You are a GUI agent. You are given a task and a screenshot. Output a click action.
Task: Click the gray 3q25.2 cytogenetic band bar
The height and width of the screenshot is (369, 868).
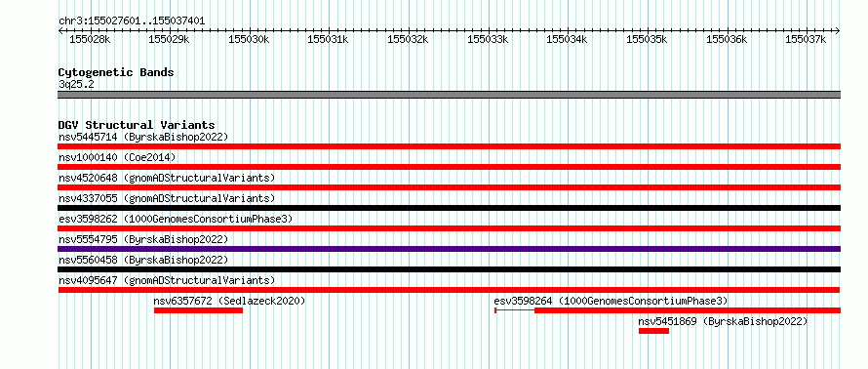(x=449, y=95)
